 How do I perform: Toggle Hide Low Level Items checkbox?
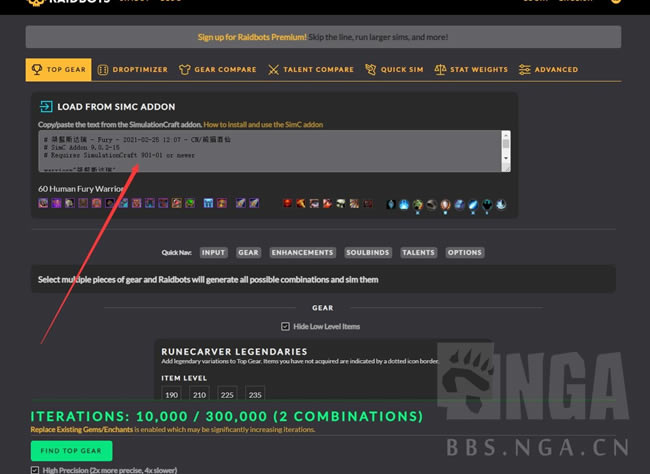click(x=286, y=326)
